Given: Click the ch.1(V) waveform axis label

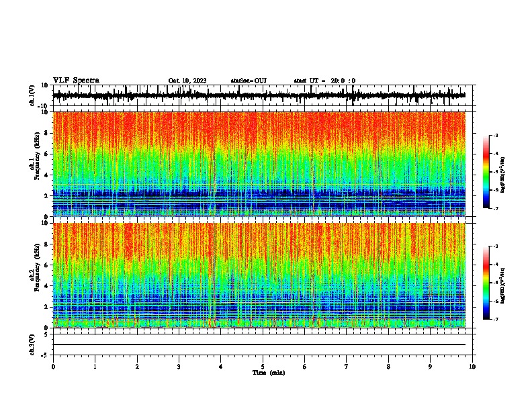Looking at the screenshot, I should tap(32, 95).
